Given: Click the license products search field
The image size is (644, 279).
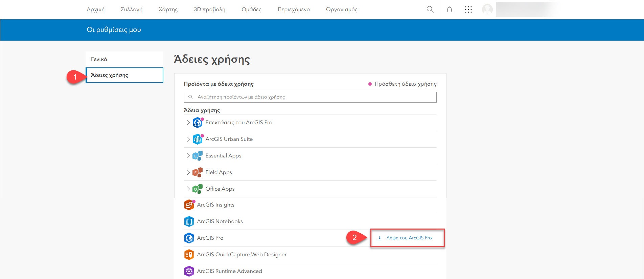Looking at the screenshot, I should point(310,97).
